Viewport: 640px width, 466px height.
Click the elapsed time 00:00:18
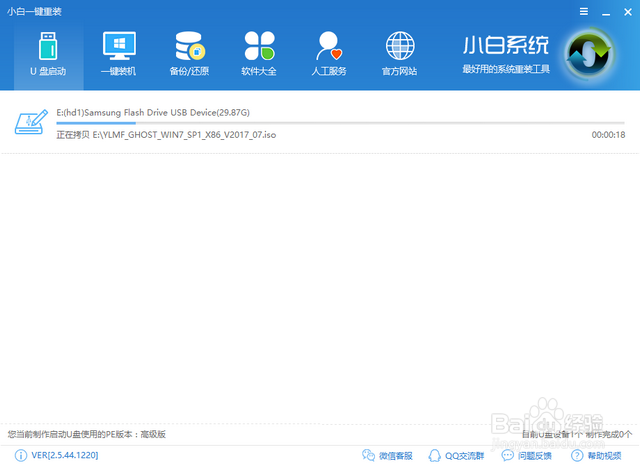(x=608, y=135)
